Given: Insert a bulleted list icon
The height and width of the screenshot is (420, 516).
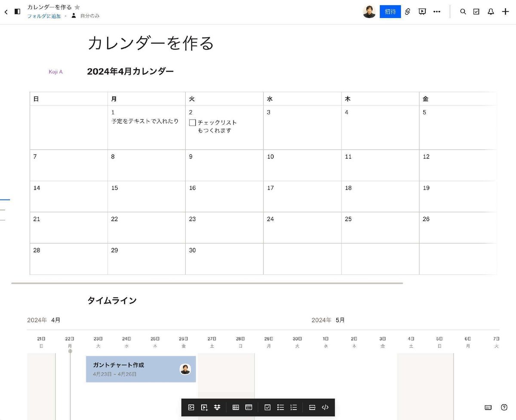Looking at the screenshot, I should [x=280, y=407].
